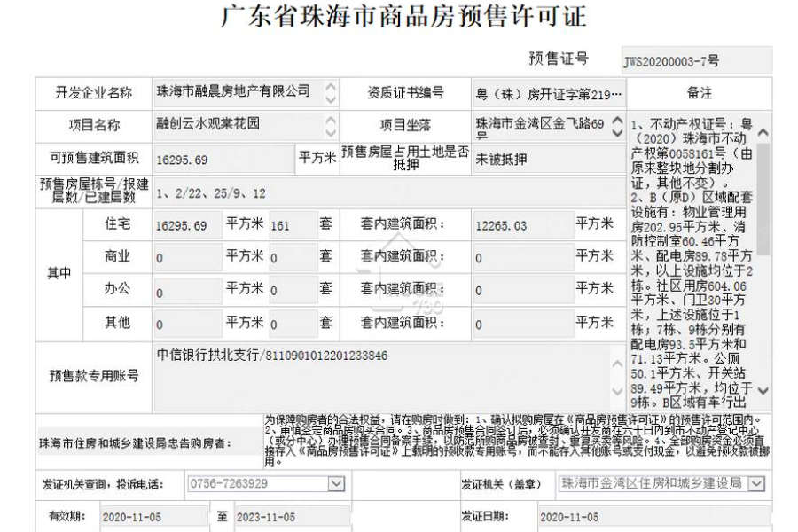Click down arrow in project location field
Viewport: 798px width, 532px height.
click(x=617, y=132)
